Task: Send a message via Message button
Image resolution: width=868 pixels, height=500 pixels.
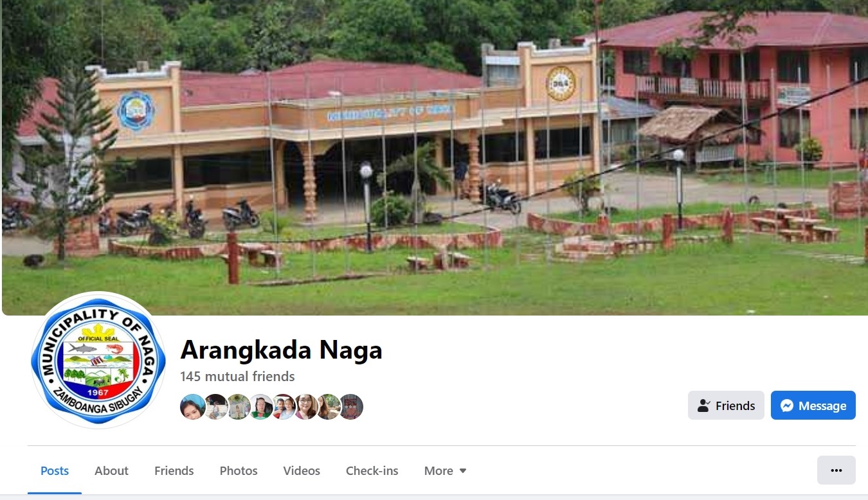Action: pos(813,406)
